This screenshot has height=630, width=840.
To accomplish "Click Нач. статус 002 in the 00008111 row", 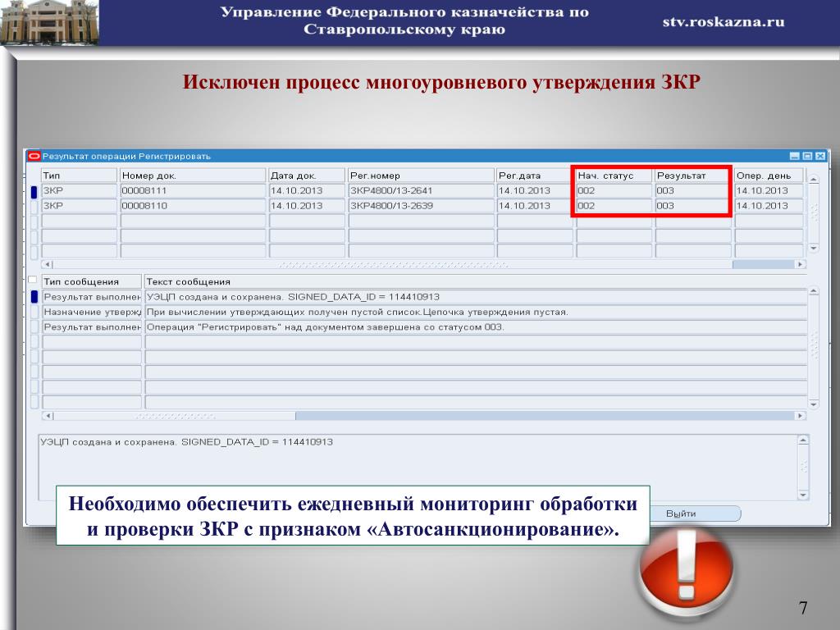I will (614, 190).
